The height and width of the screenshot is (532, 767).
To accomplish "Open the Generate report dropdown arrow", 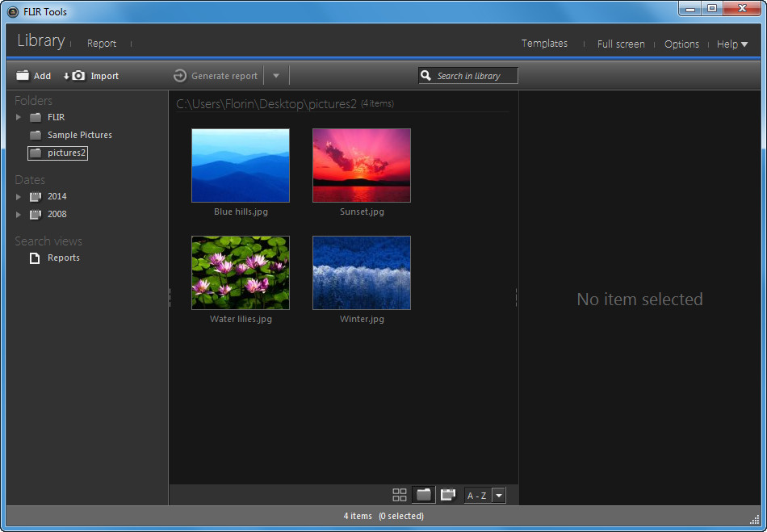I will click(275, 75).
